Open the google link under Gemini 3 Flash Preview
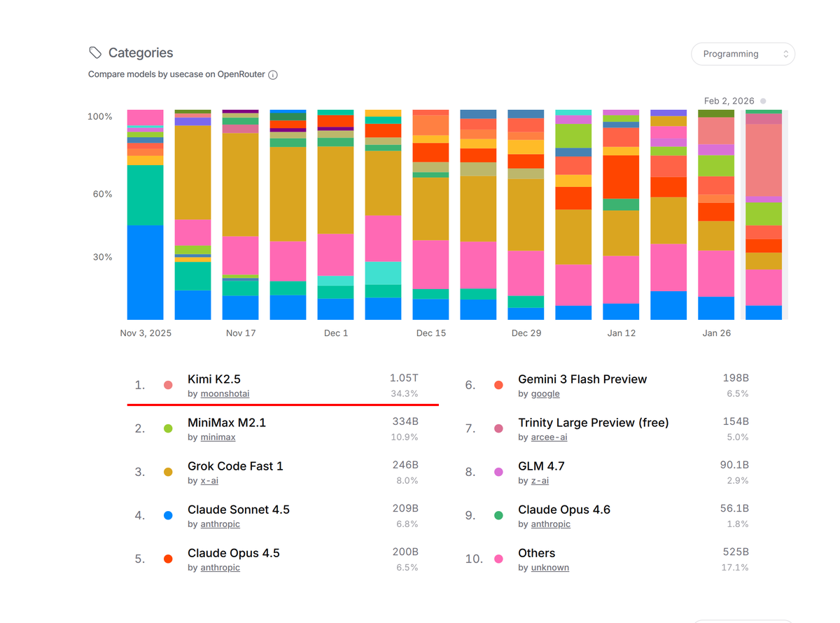The height and width of the screenshot is (623, 840). pyautogui.click(x=545, y=393)
